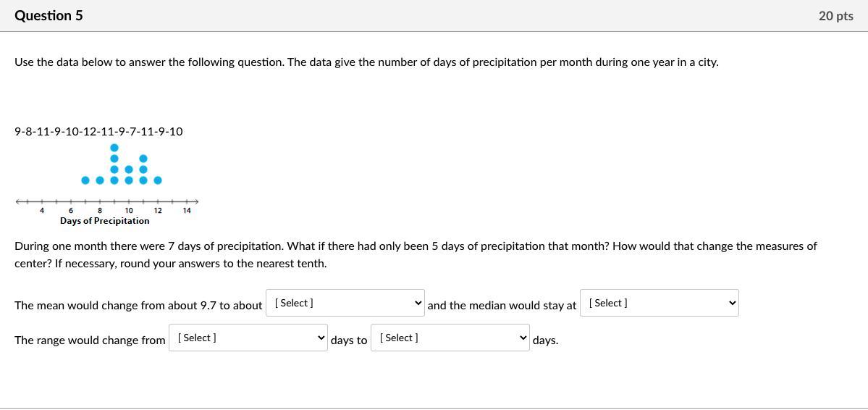Open the median Select dropdown
The image size is (868, 410).
point(659,303)
